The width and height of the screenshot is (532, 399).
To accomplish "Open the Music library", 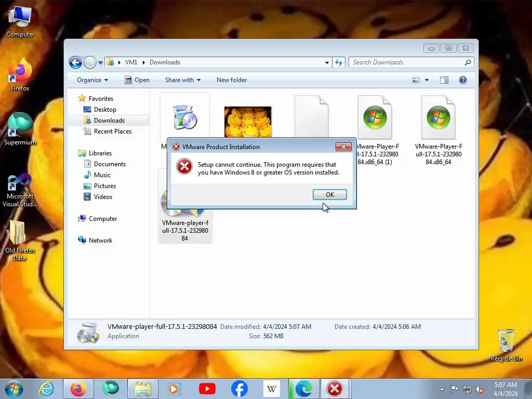I will [x=102, y=175].
